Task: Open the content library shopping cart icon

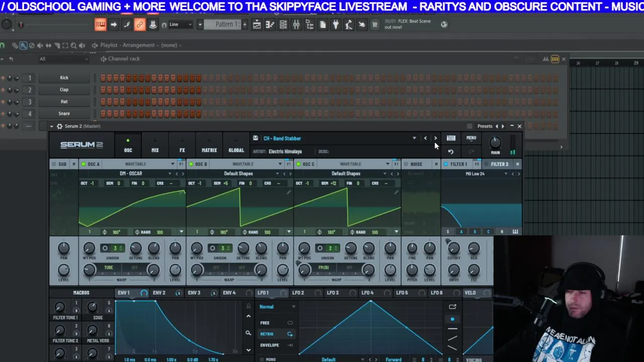Action: (374, 25)
